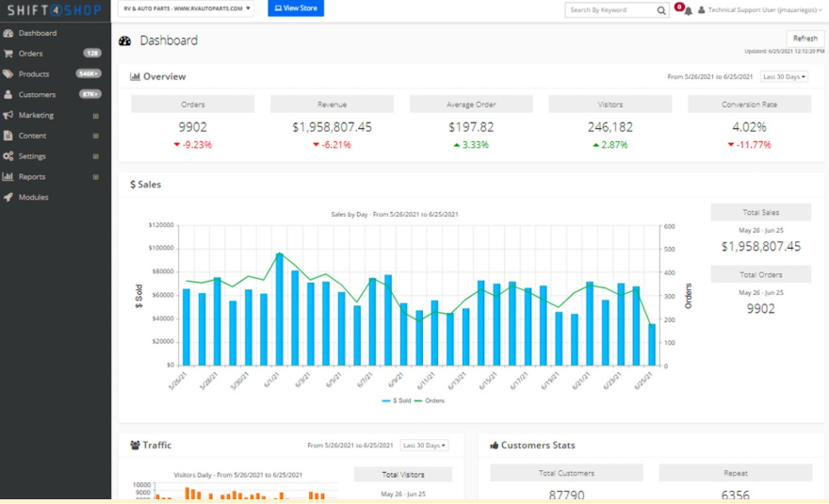This screenshot has height=504, width=829.
Task: Open Technical Support User account menu
Action: pos(765,10)
